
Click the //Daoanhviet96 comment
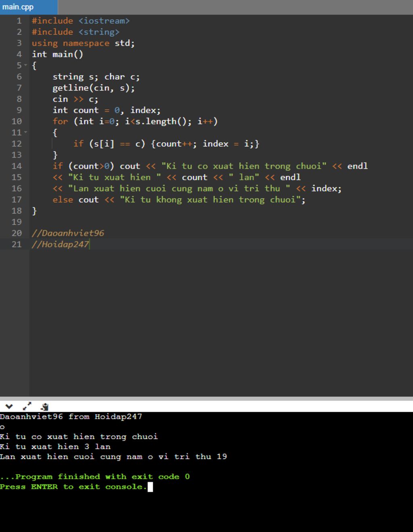pyautogui.click(x=68, y=233)
